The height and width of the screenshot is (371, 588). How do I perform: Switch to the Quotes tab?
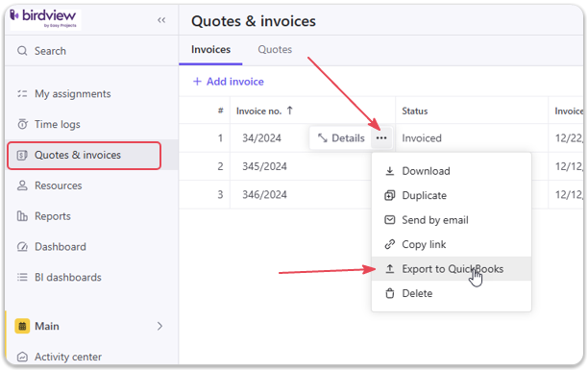coord(275,50)
